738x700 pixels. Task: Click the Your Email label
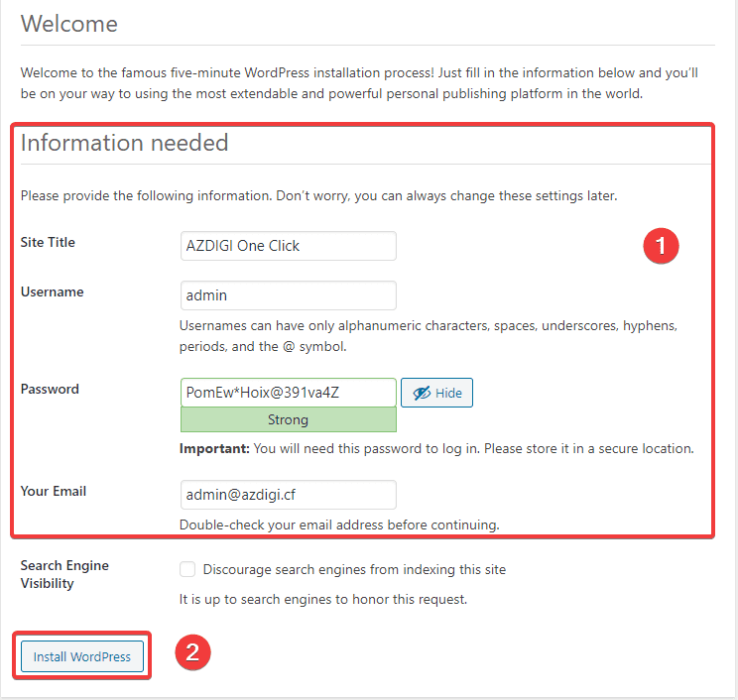click(x=53, y=491)
